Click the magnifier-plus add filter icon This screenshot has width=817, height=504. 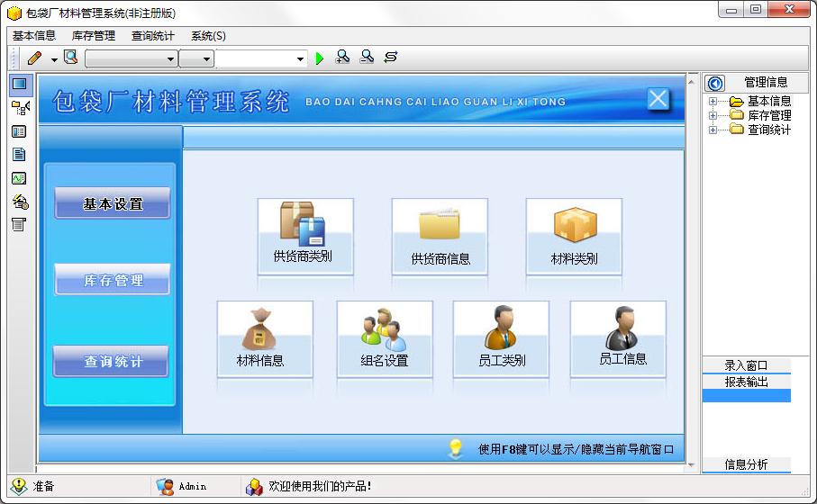tap(342, 57)
